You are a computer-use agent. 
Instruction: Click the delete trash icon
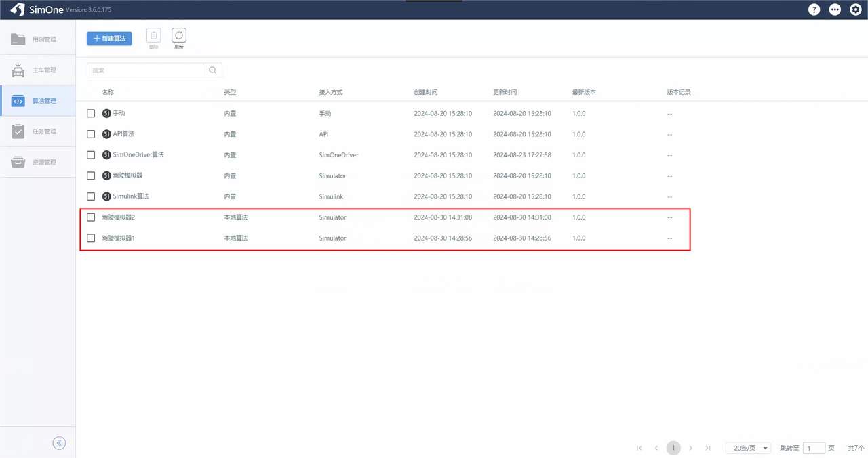(154, 35)
